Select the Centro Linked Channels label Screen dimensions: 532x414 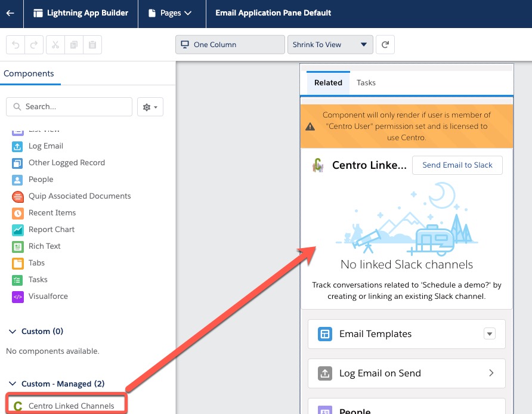[71, 406]
